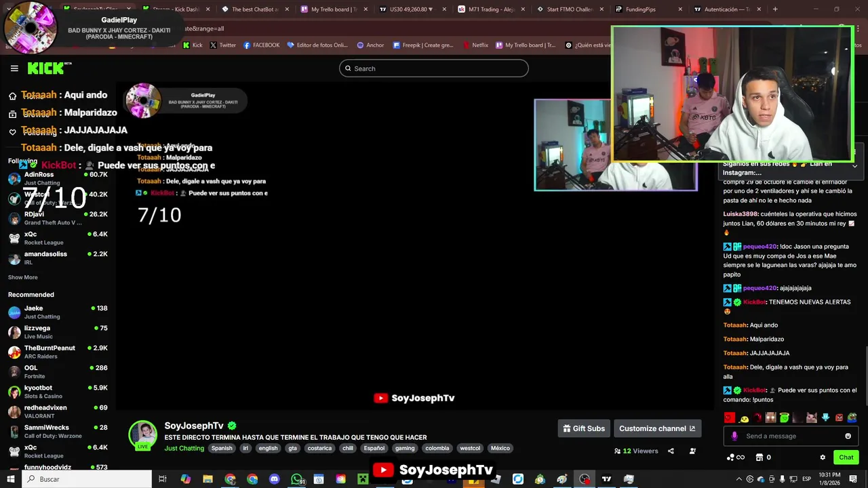
Task: Click the gift icon on Gift Subs
Action: tap(567, 428)
